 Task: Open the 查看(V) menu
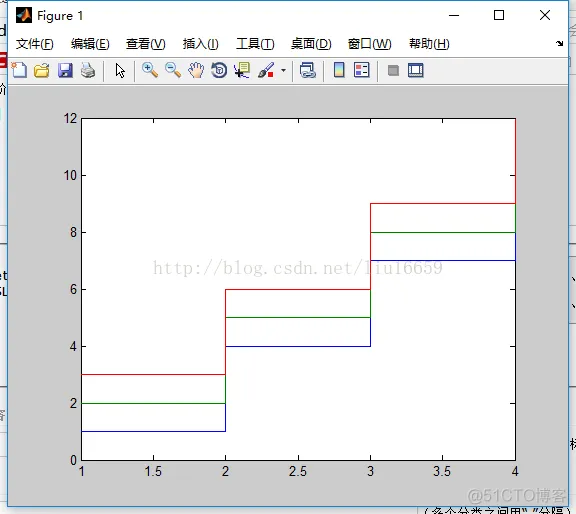pos(145,44)
